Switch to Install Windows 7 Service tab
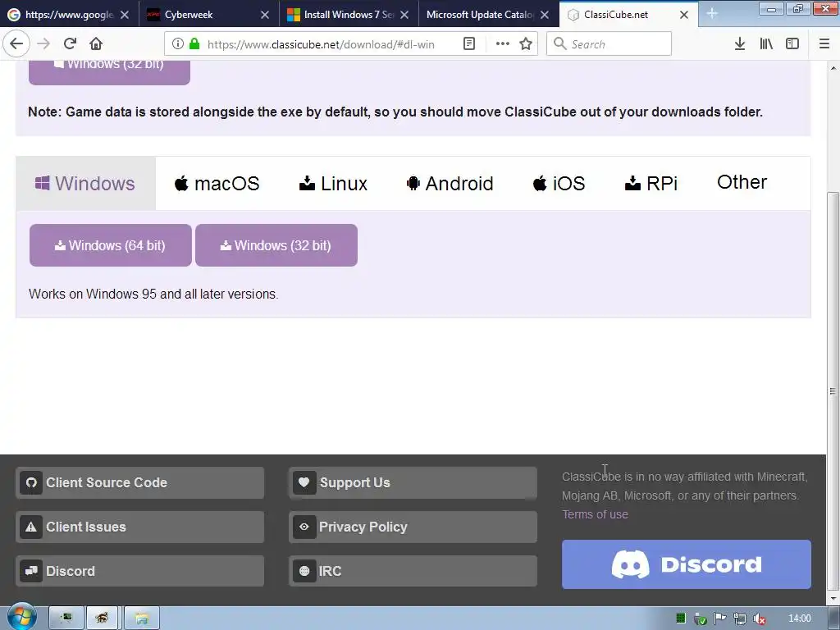The width and height of the screenshot is (840, 630). (348, 15)
